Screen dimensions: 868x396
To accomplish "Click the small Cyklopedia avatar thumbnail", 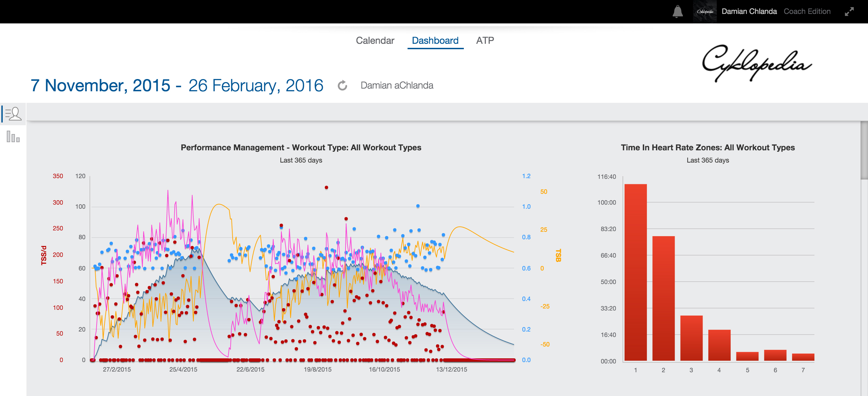I will click(705, 12).
